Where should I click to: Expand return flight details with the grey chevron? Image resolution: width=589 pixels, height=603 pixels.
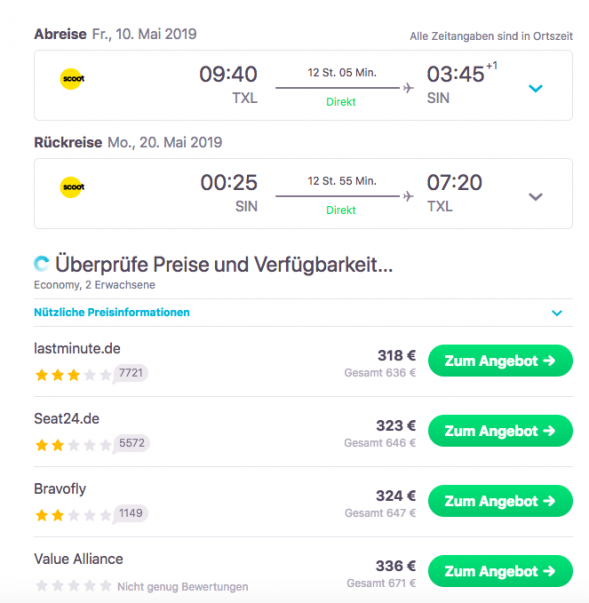pyautogui.click(x=536, y=197)
